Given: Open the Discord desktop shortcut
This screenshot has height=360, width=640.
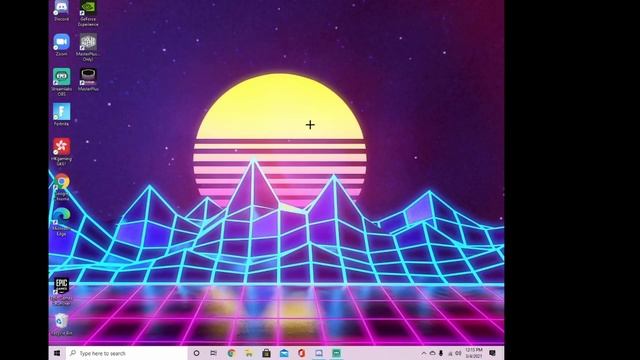Looking at the screenshot, I should click(x=62, y=10).
